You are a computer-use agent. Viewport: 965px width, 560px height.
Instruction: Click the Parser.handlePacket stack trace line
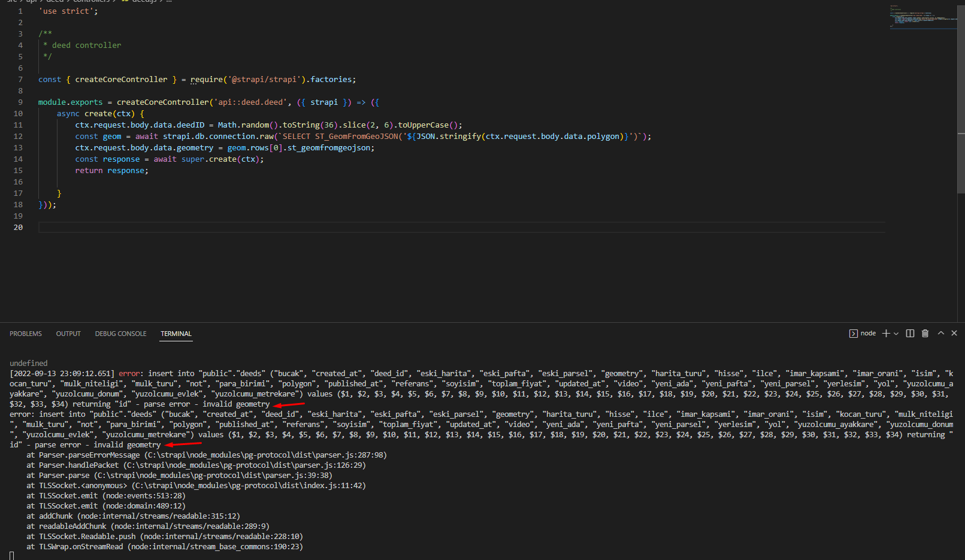pyautogui.click(x=196, y=465)
